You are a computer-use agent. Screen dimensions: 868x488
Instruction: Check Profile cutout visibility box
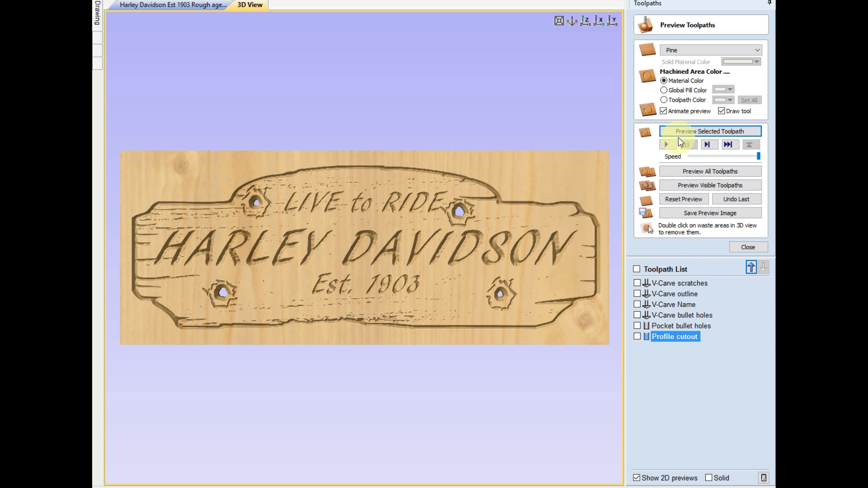click(x=637, y=336)
